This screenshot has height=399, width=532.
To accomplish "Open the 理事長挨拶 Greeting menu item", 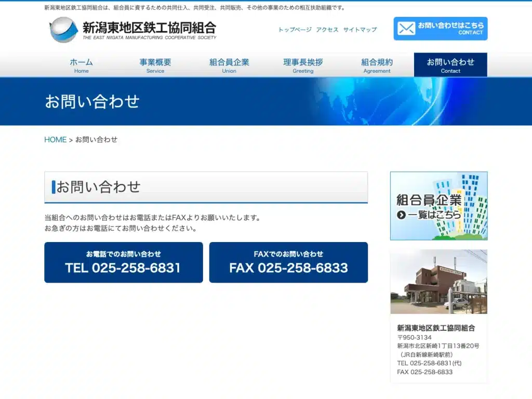I will pos(303,65).
